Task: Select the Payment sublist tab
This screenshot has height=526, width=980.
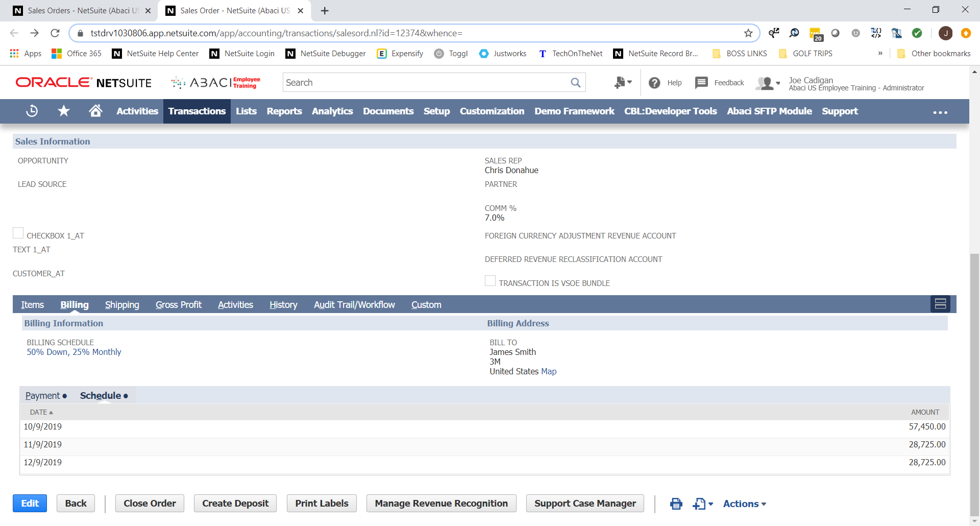Action: click(x=46, y=396)
